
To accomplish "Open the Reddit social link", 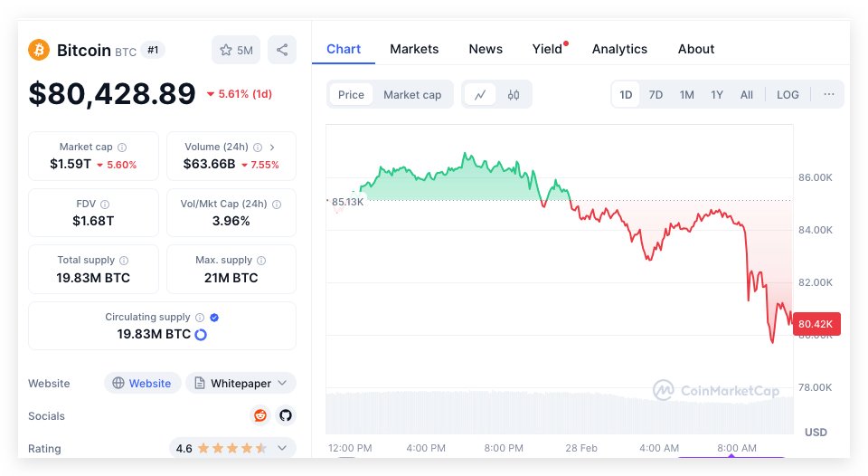I will pyautogui.click(x=260, y=415).
